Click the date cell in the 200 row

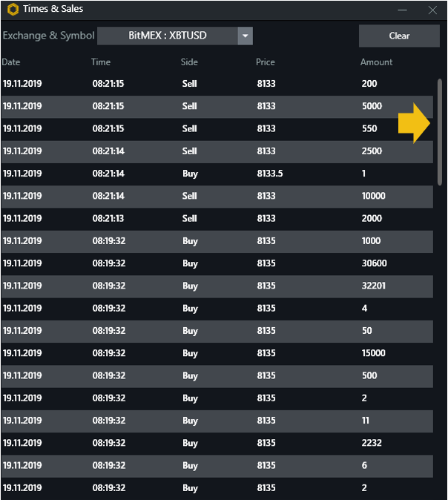click(22, 84)
